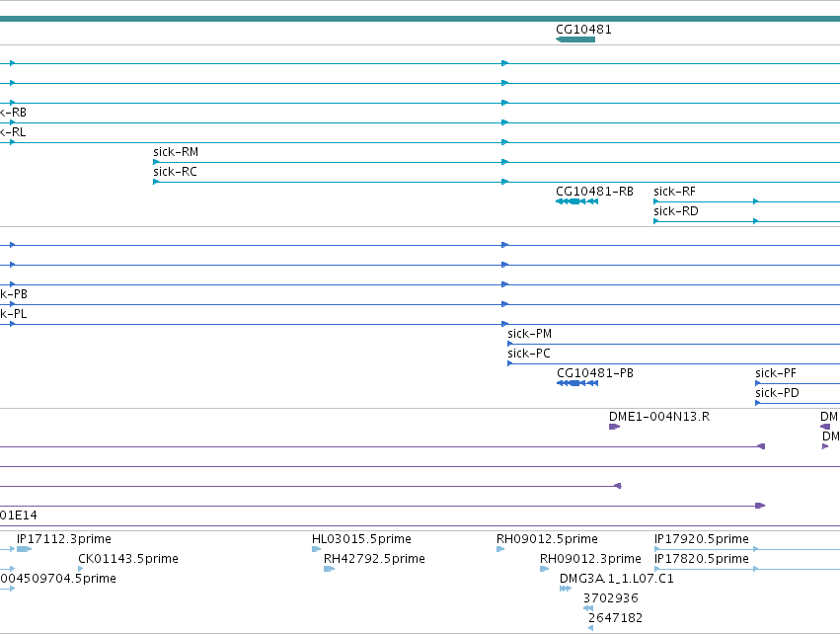Click the sick-PM protein start arrow
The height and width of the screenshot is (634, 840).
pos(510,344)
